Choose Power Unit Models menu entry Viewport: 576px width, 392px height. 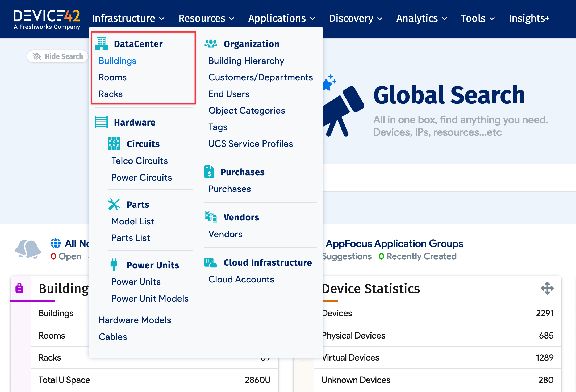pos(150,298)
